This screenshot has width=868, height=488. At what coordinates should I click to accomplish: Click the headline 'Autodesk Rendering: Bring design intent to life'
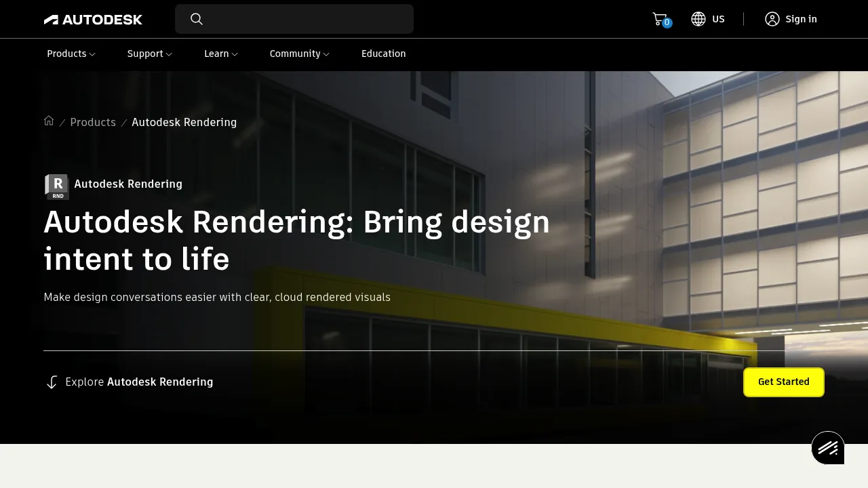point(297,241)
